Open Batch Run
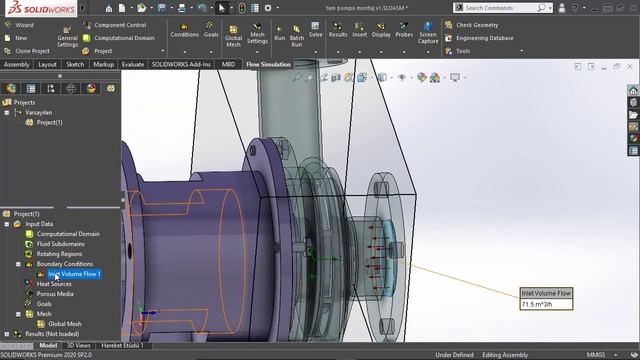Image resolution: width=640 pixels, height=360 pixels. click(x=297, y=36)
